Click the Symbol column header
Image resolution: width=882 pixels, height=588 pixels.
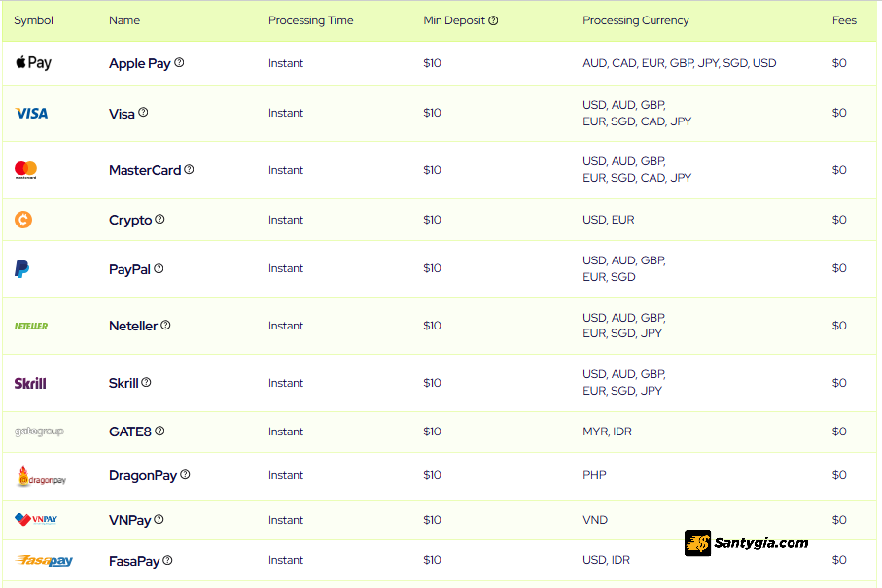click(34, 20)
